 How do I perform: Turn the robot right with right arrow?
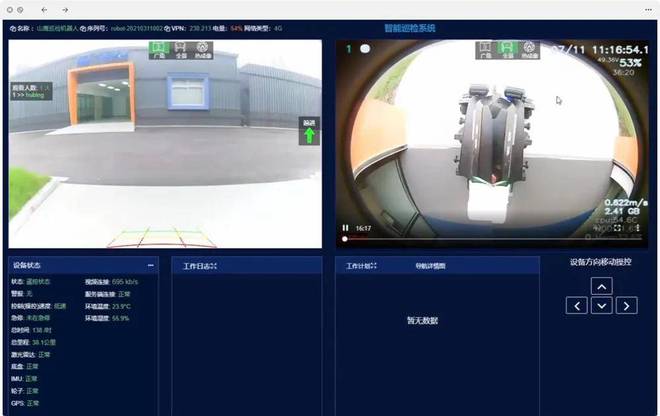[626, 306]
